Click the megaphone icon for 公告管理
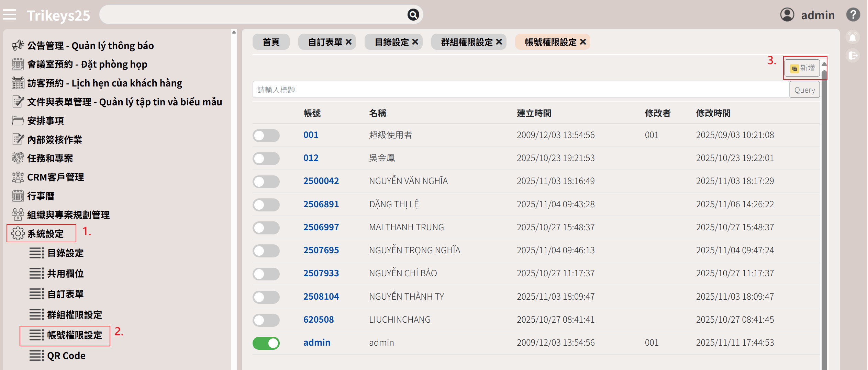Viewport: 868px width, 370px height. [18, 45]
